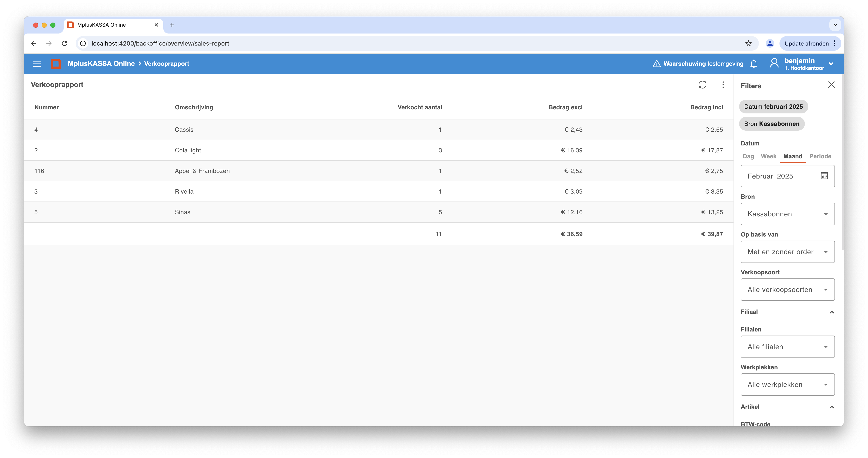Select the Appel & Frambozen row
The image size is (868, 458).
379,171
